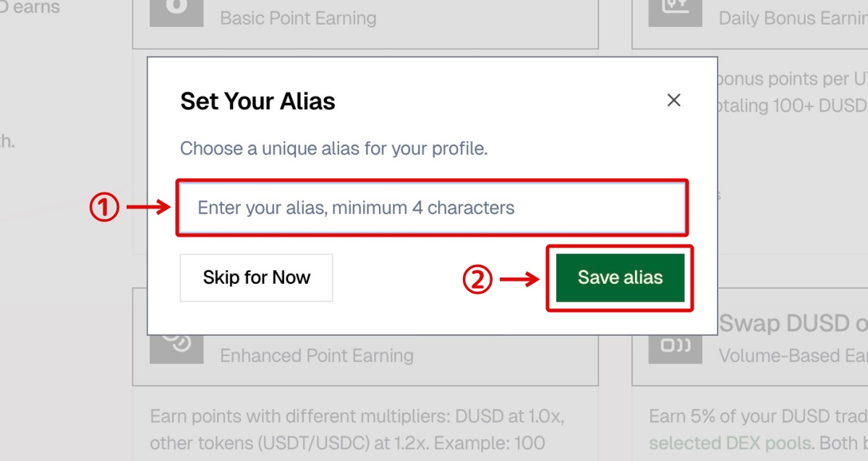This screenshot has height=461, width=868.
Task: Click the Swap DUSD card icon
Action: [x=676, y=345]
